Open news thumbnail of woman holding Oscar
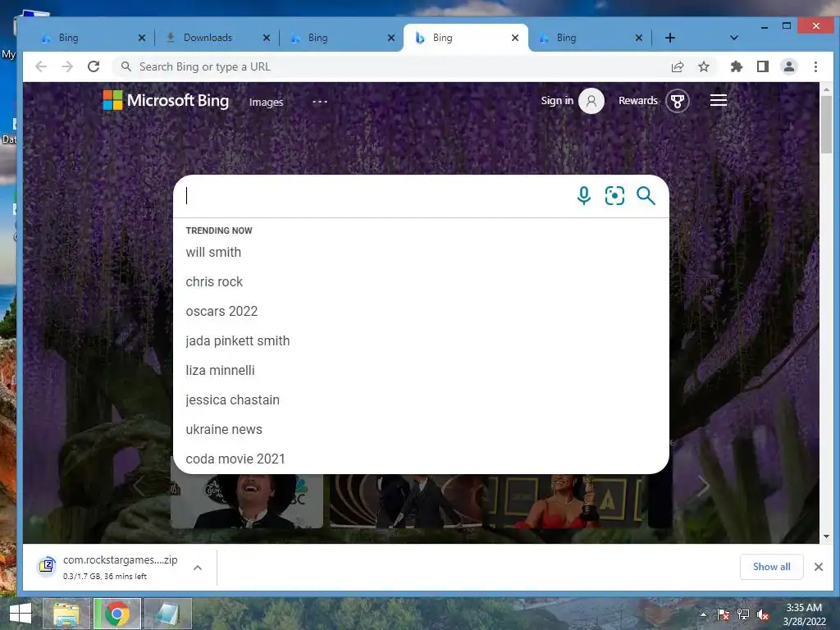Viewport: 840px width, 630px height. [564, 501]
